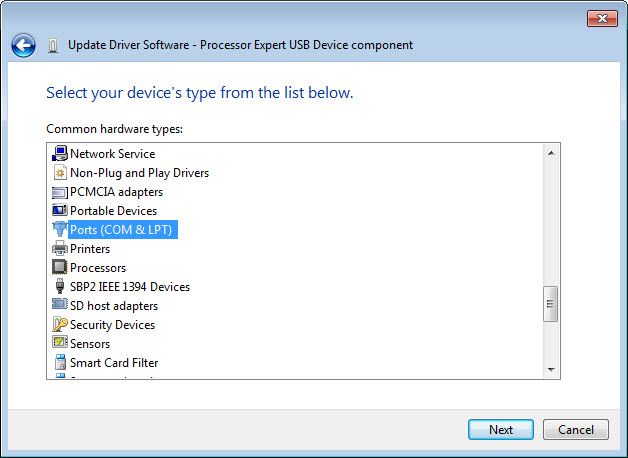Click the driver device icon in title bar
Screen dimensions: 628x458
point(53,46)
